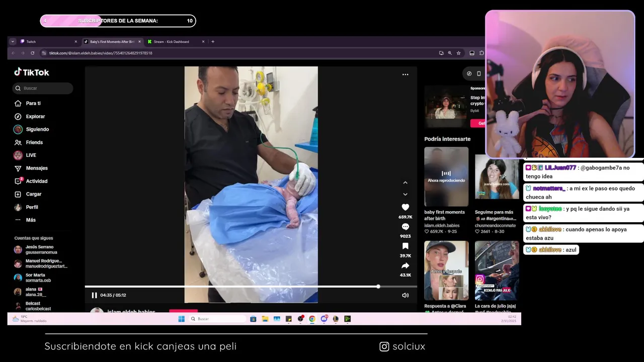644x362 pixels.
Task: Like the video via the heart icon
Action: click(405, 207)
